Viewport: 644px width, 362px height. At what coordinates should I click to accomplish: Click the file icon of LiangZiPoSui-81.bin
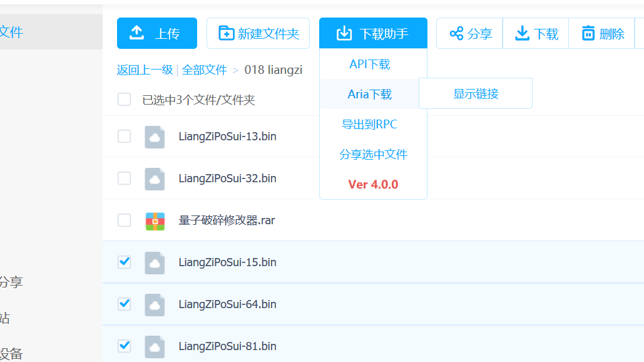point(155,346)
